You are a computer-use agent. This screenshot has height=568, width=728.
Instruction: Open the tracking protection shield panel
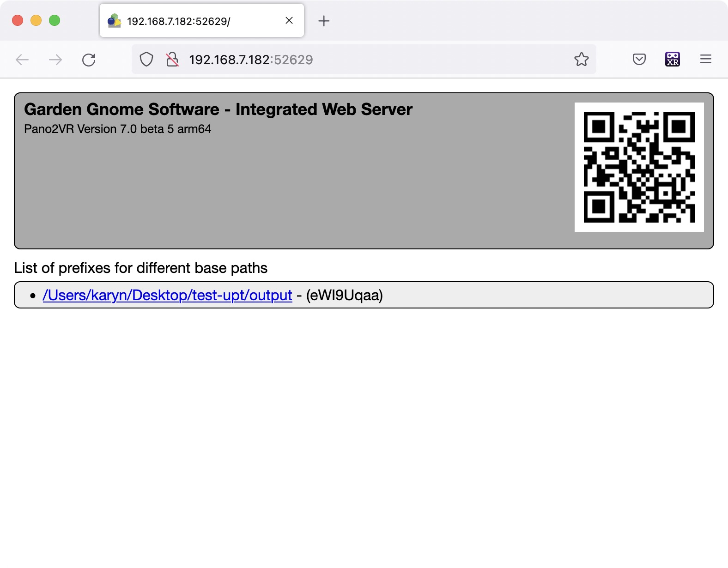(x=146, y=60)
